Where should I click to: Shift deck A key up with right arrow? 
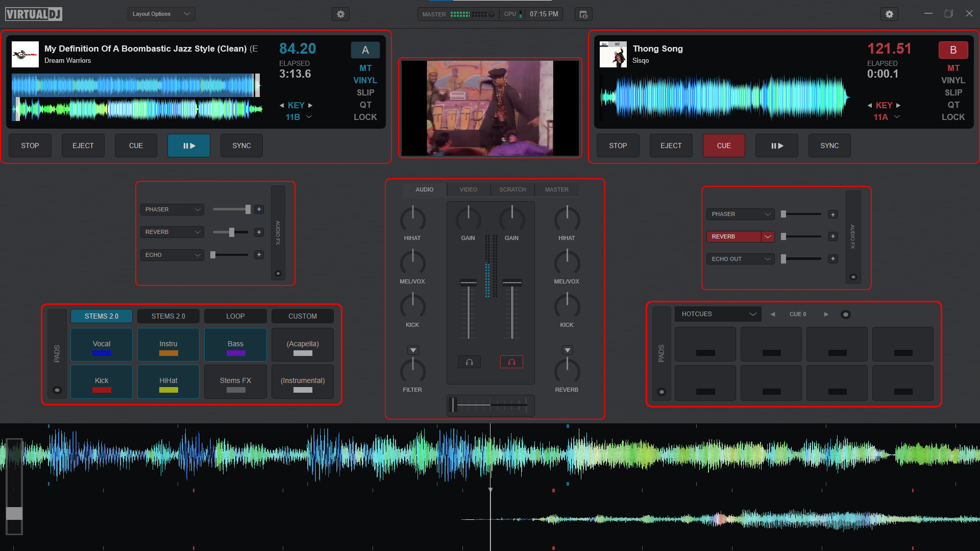[x=310, y=105]
